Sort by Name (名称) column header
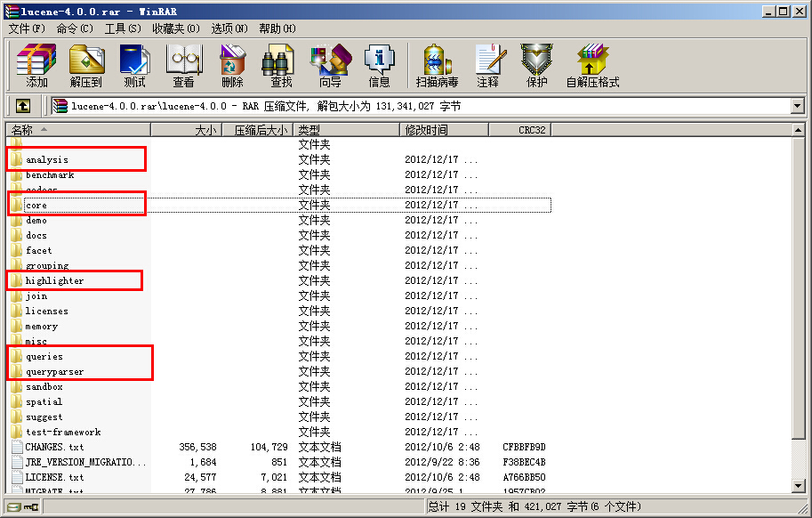This screenshot has width=812, height=518. (78, 130)
